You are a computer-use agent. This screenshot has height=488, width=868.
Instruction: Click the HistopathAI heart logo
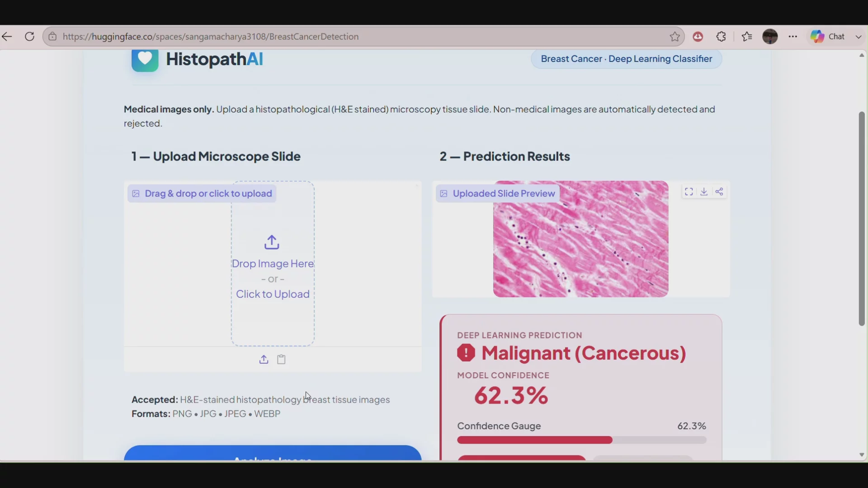pos(145,60)
